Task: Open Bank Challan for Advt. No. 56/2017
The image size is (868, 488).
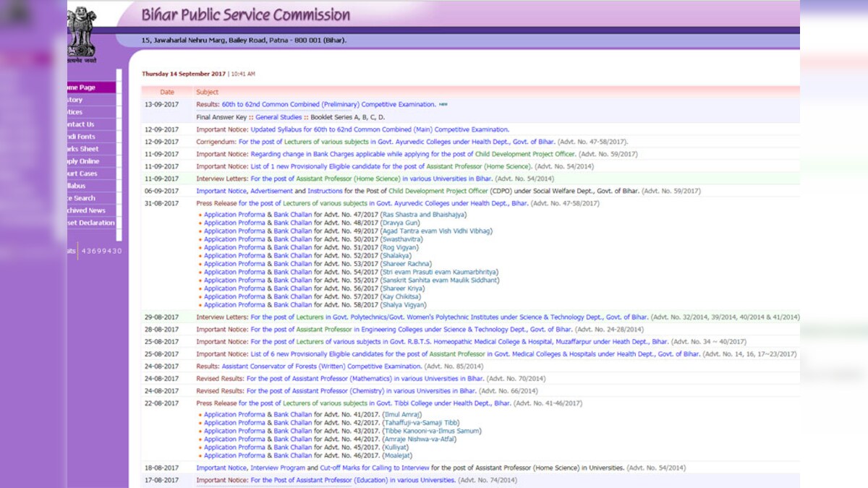Action: click(x=293, y=288)
